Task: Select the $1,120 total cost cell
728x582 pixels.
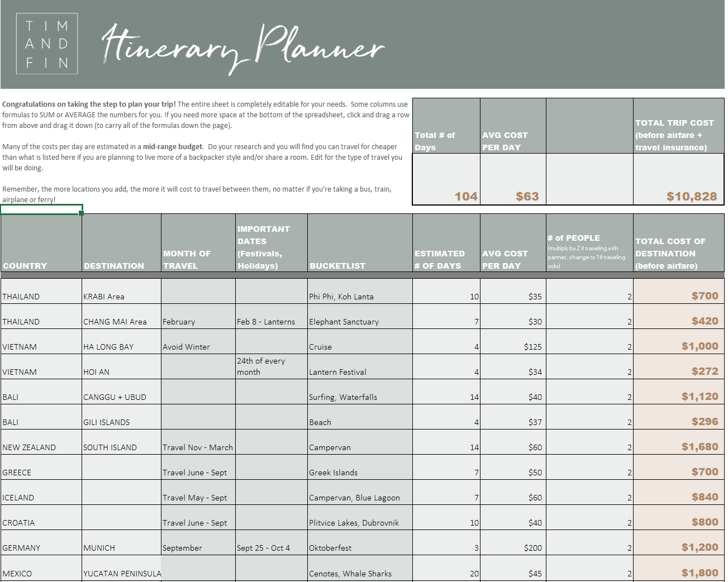Action: pos(679,392)
